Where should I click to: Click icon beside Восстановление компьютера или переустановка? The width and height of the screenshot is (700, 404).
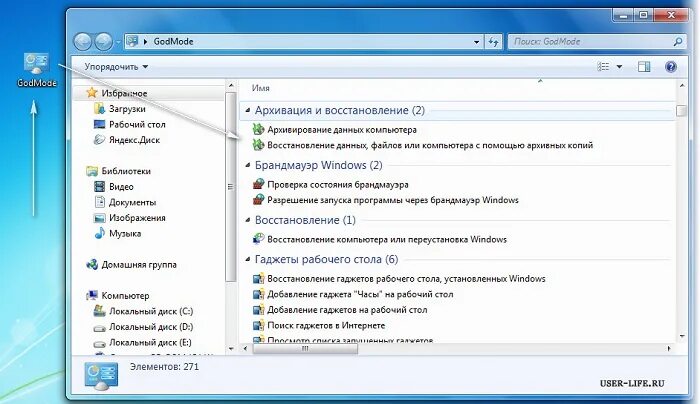tap(258, 239)
